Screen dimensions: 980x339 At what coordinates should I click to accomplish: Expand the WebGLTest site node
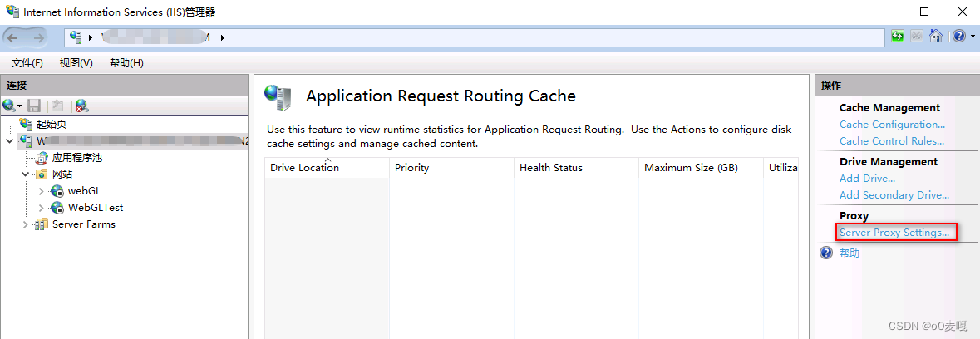tap(42, 207)
